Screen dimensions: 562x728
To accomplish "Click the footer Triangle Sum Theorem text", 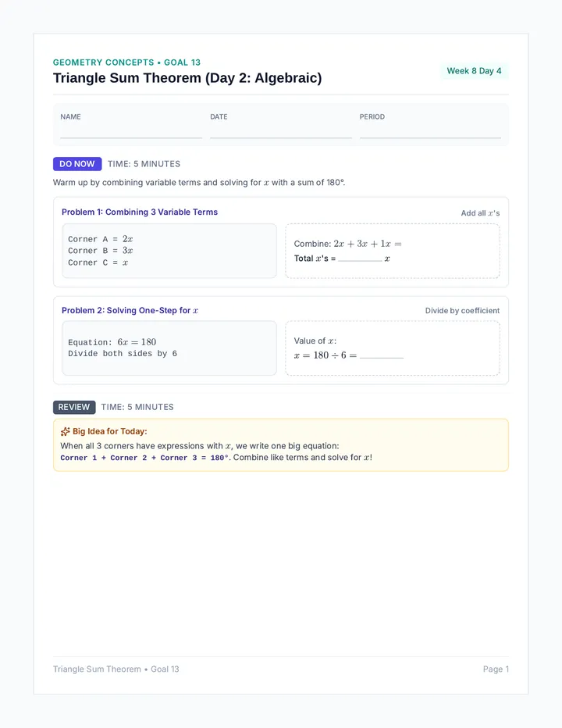I will 116,669.
